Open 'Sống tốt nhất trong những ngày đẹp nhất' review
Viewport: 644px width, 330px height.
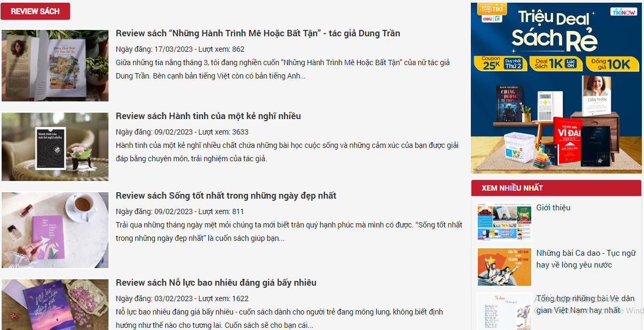coord(226,195)
